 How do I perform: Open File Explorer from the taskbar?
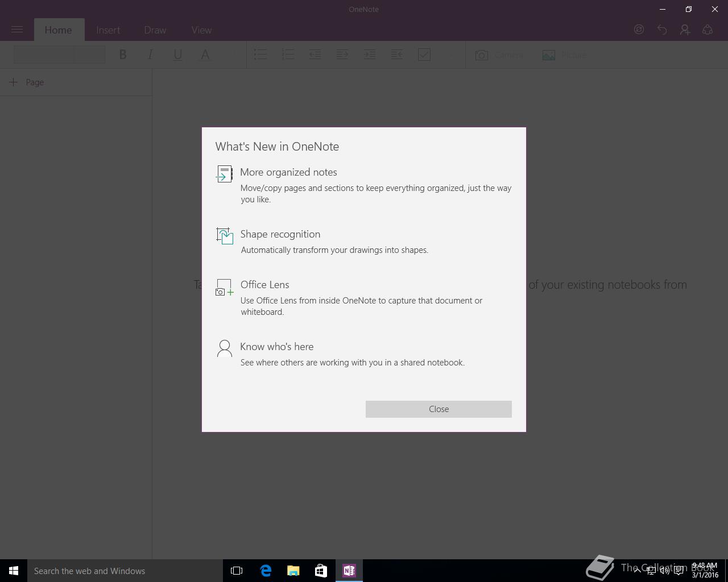[293, 571]
